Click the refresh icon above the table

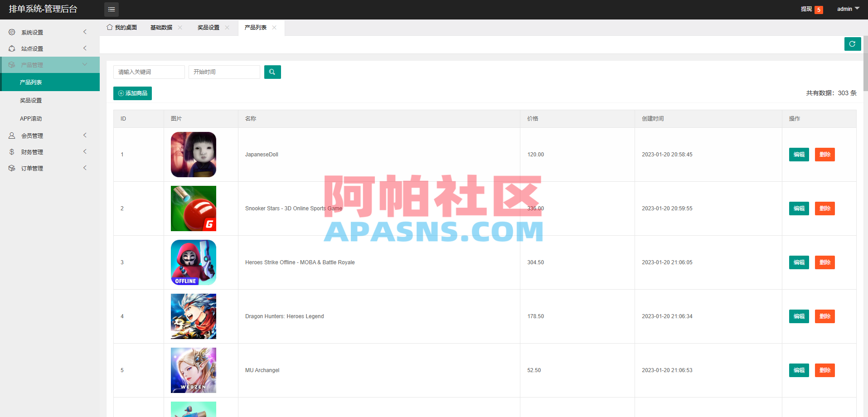point(852,44)
